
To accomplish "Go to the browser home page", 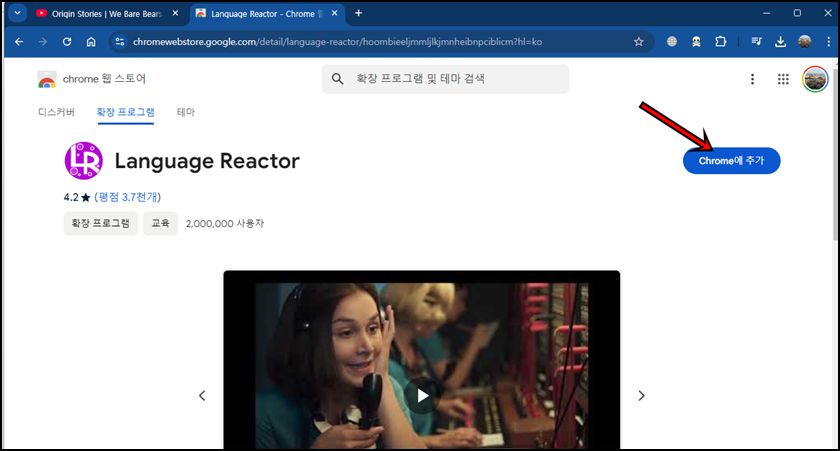I will click(91, 42).
